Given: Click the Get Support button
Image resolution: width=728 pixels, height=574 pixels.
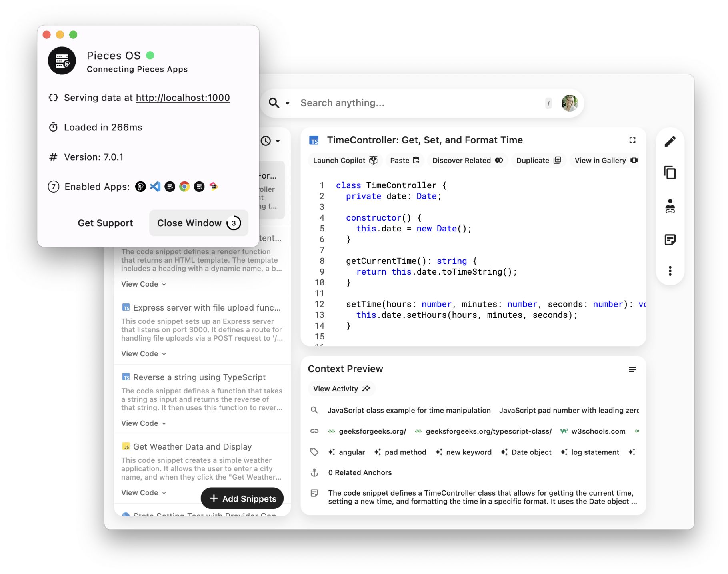Looking at the screenshot, I should tap(106, 223).
